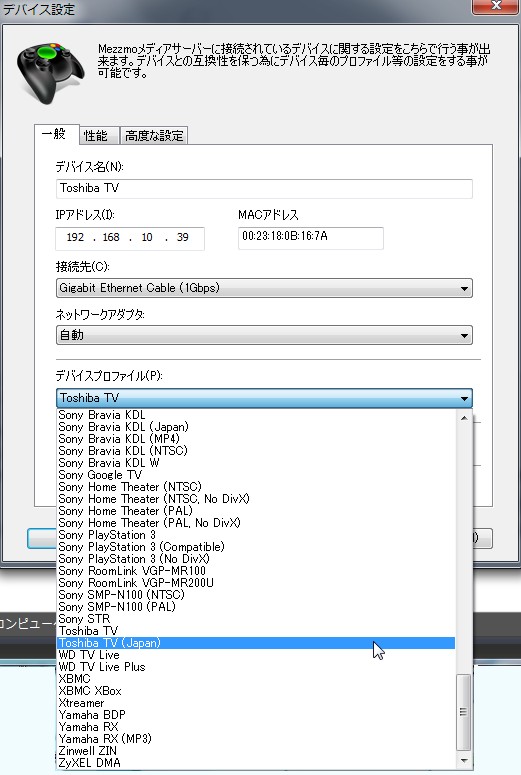
Task: Open the 接続先 Gigabit Ethernet dropdown
Action: pos(264,288)
